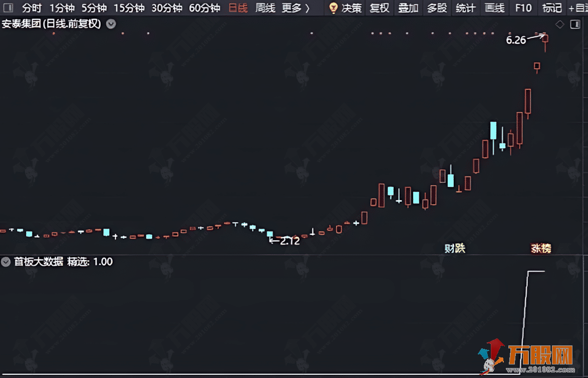
Task: Click the red 张榜 link
Action: tap(540, 248)
